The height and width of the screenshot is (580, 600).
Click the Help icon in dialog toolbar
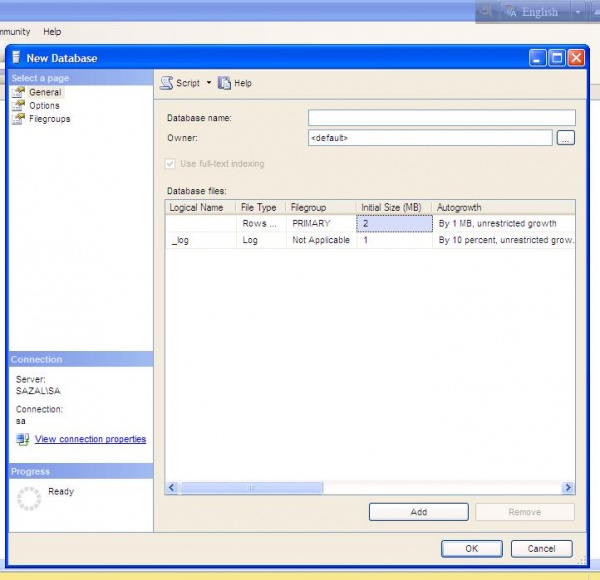point(224,83)
